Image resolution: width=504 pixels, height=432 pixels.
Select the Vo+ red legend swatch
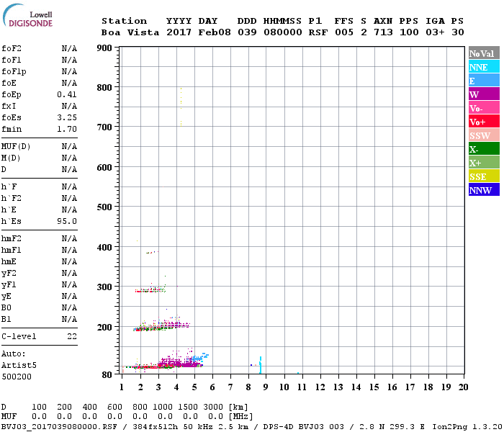click(484, 122)
